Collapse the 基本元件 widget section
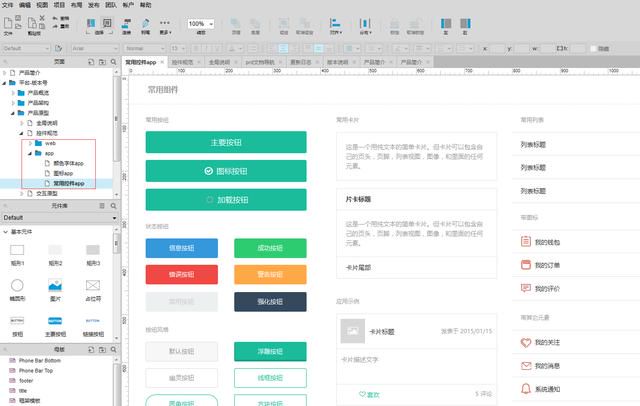 click(5, 232)
